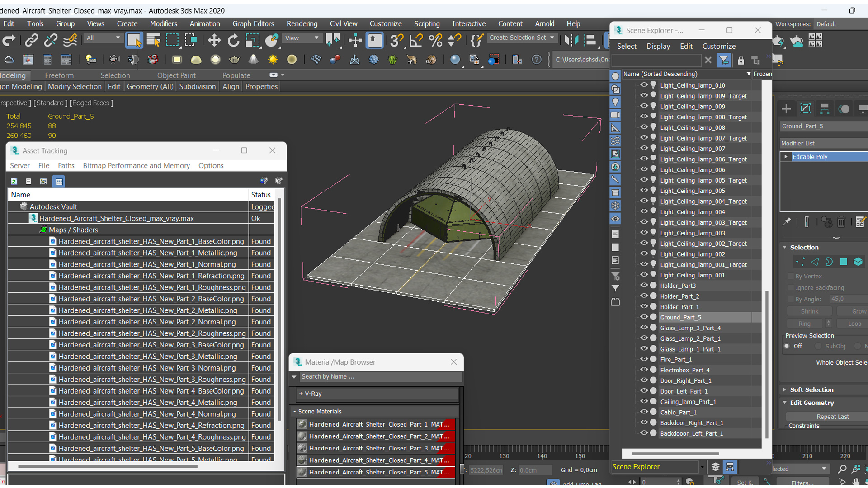868x488 pixels.
Task: Click the Rectangular Selection Region icon
Action: (x=172, y=41)
